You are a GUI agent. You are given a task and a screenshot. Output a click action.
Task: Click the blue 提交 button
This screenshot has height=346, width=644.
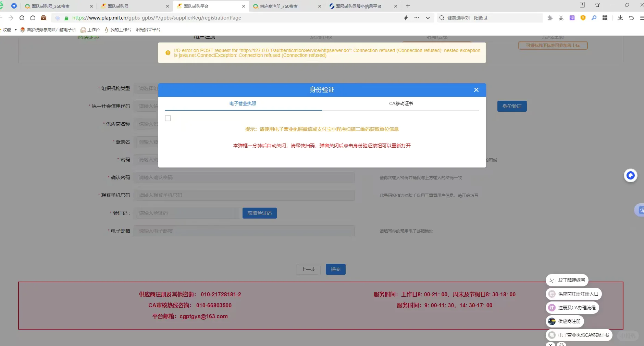tap(336, 269)
